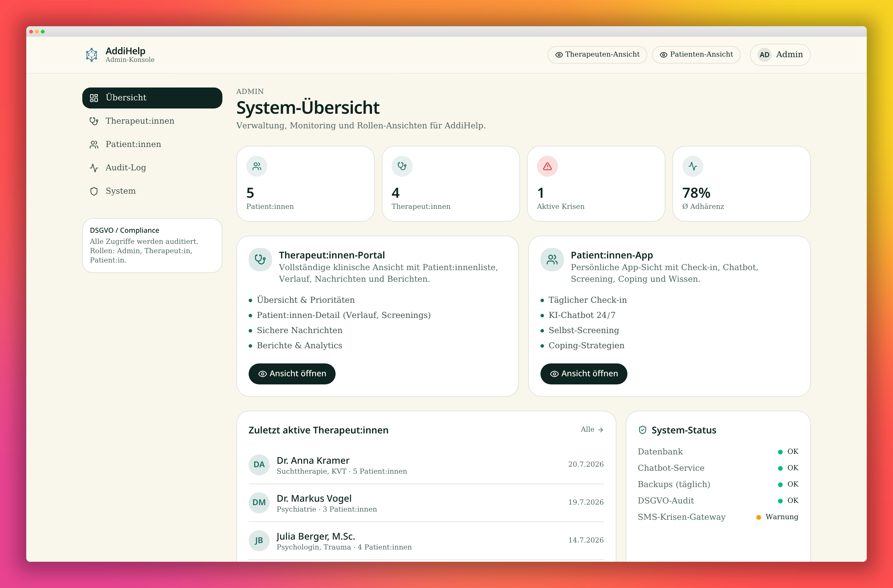Click the Zuletzt aktive Therapeut:innen heading

tap(318, 430)
